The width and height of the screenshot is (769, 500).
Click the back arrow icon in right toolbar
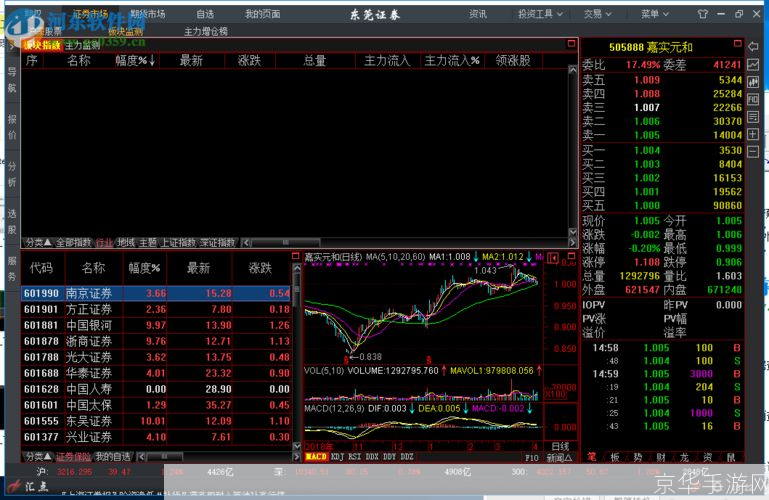[753, 47]
